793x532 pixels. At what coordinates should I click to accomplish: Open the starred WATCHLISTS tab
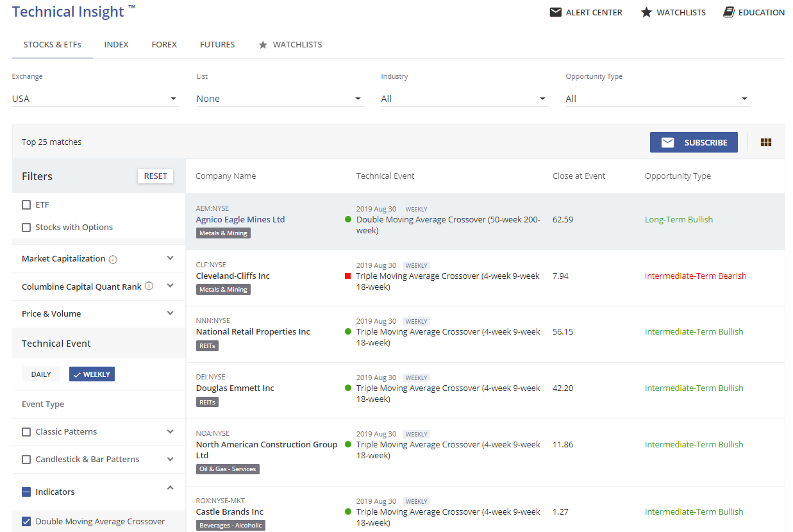290,45
